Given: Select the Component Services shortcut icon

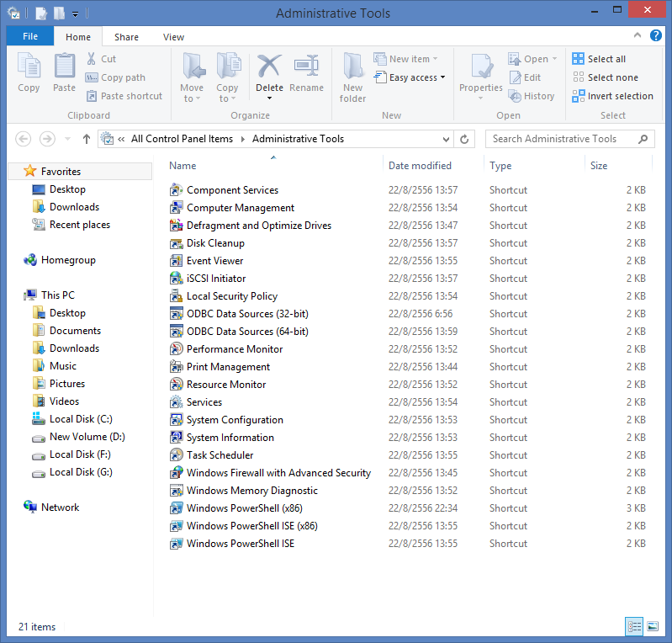Looking at the screenshot, I should [x=176, y=190].
